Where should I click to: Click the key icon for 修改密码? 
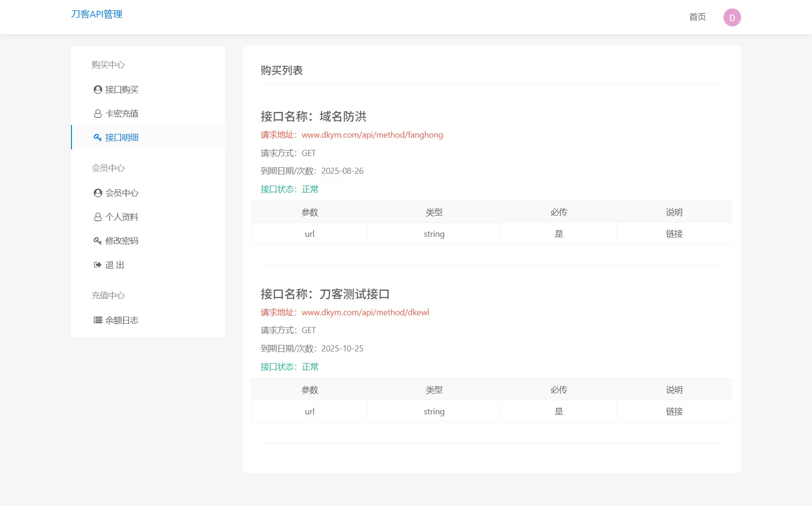point(97,241)
